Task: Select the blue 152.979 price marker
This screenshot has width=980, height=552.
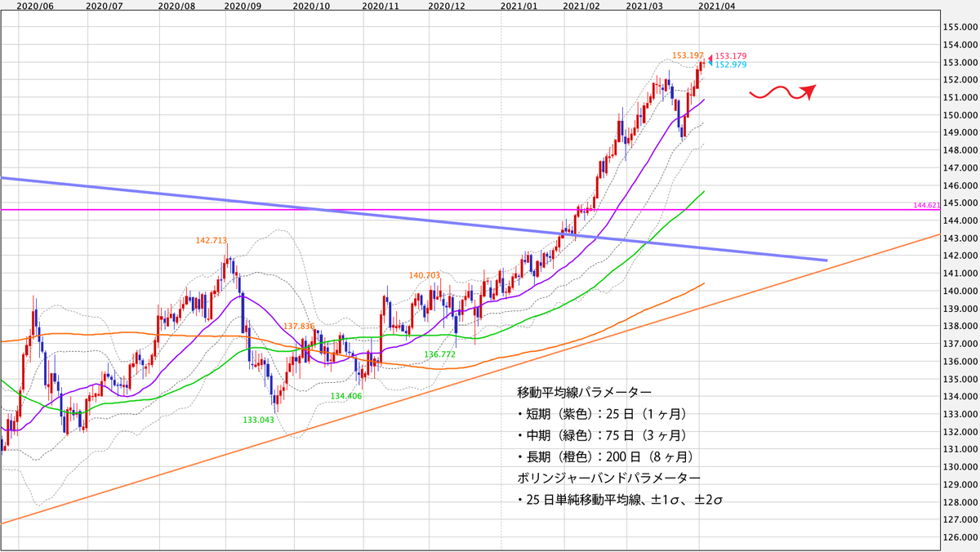Action: point(731,65)
